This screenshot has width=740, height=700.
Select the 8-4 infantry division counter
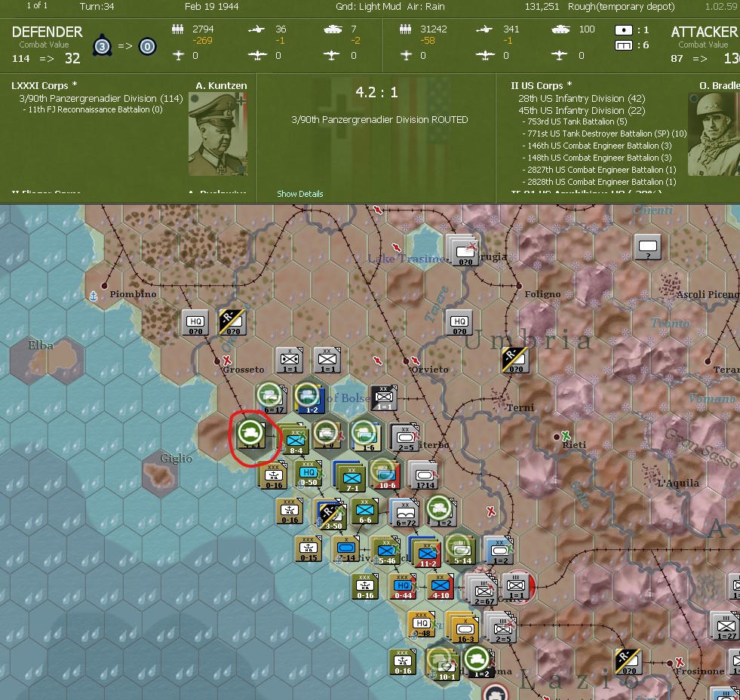pos(296,441)
